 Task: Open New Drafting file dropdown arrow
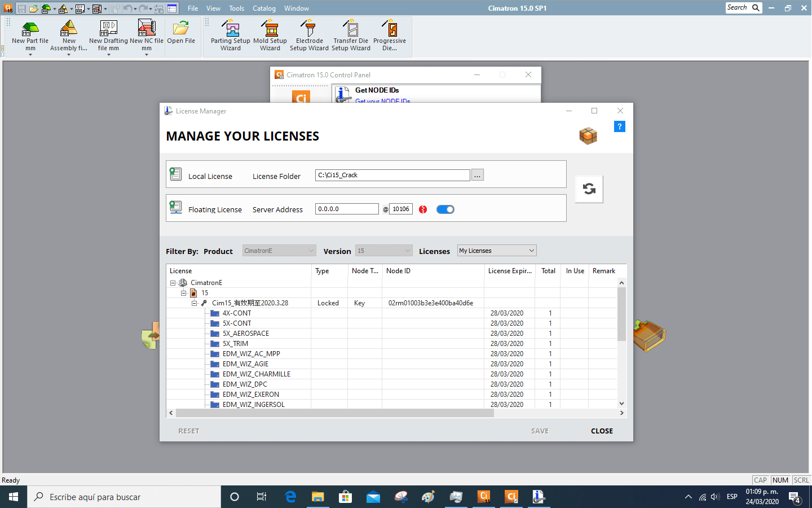108,55
